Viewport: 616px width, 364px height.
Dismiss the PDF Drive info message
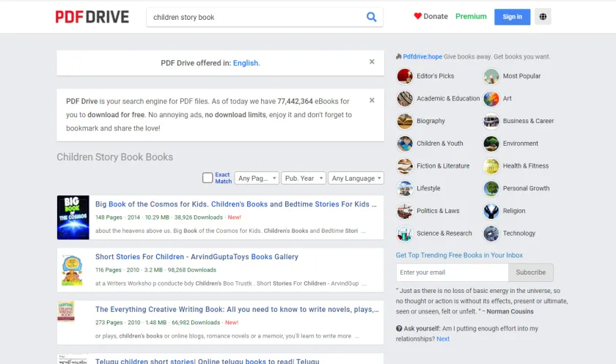coord(372,100)
